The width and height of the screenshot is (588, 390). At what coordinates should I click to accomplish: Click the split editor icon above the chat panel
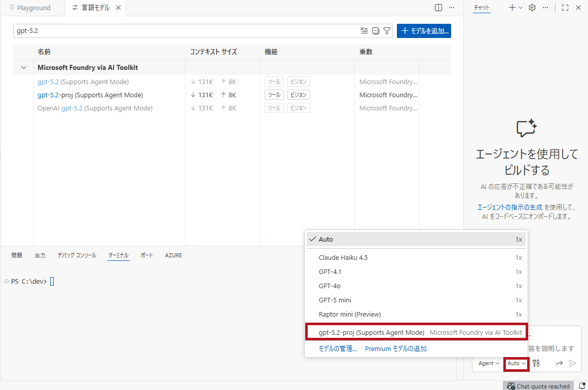point(438,8)
